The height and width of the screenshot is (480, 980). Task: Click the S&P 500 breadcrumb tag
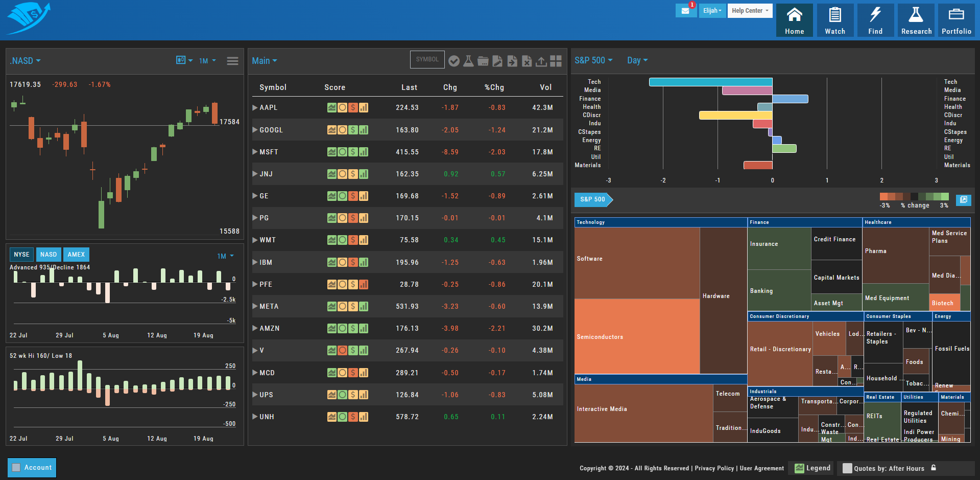pos(593,199)
